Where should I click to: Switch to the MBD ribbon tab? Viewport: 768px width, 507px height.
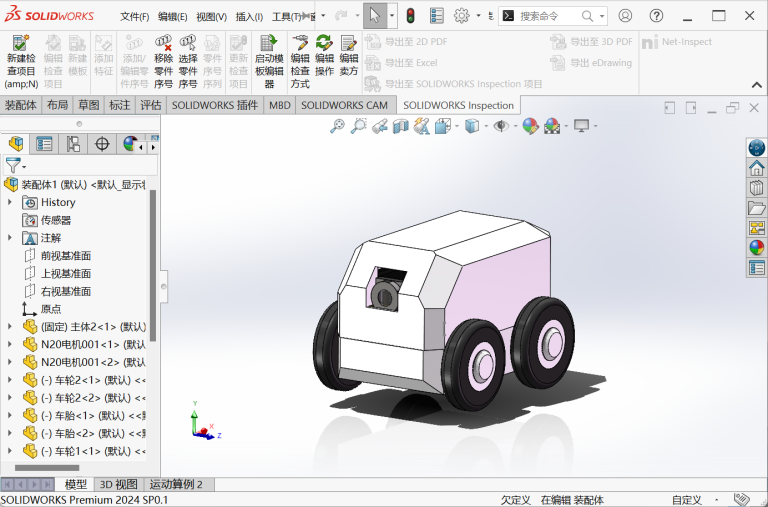click(280, 105)
